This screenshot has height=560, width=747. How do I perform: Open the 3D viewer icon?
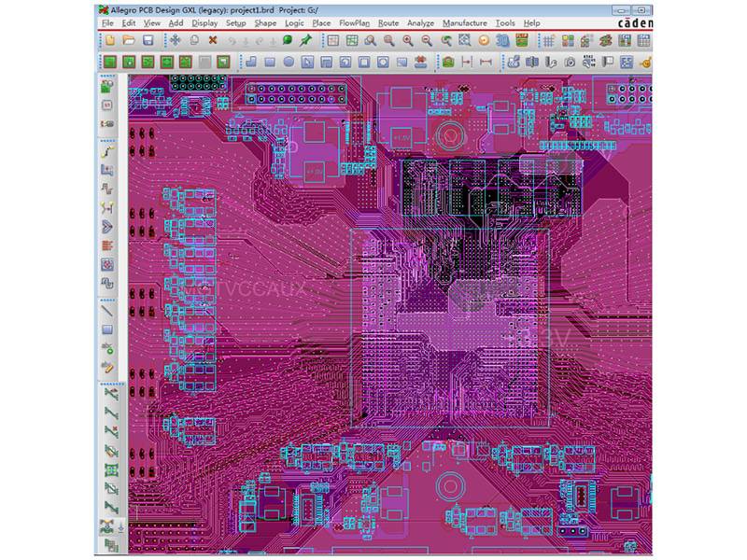point(502,40)
